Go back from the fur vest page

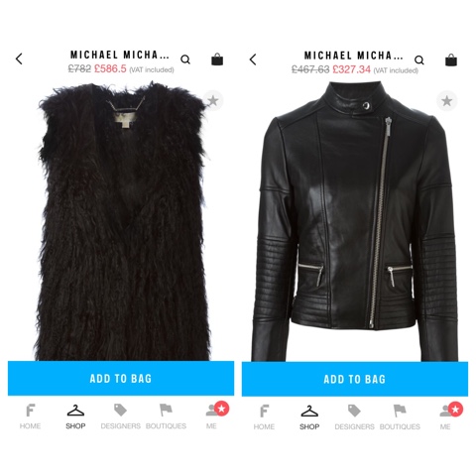(19, 59)
